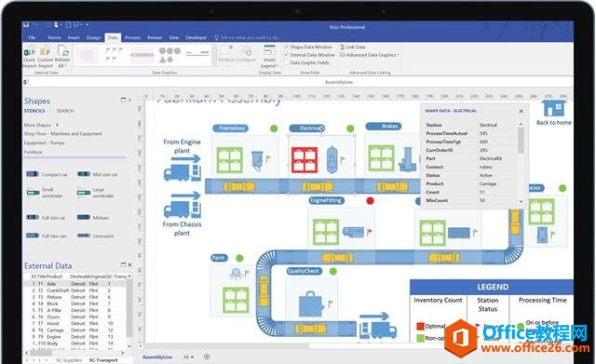Click the Configure data graphic icon
Screen dimensions: 596x364
[247, 54]
